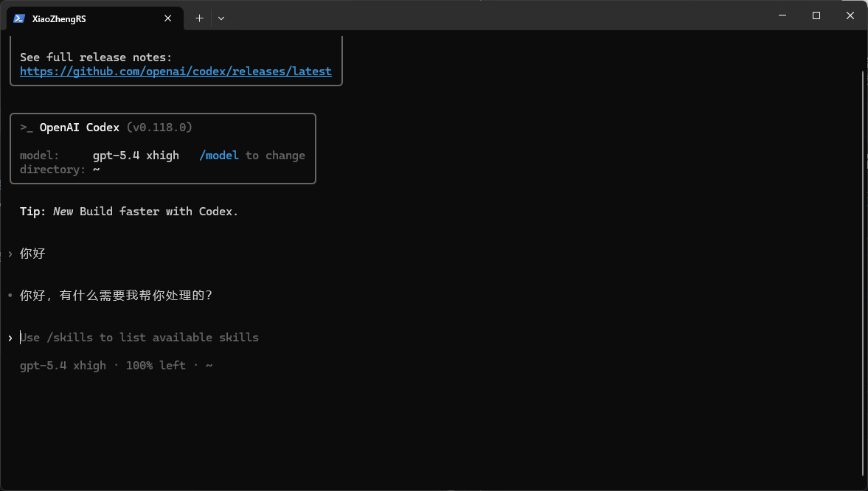
Task: Click the user message '你好'
Action: (32, 254)
